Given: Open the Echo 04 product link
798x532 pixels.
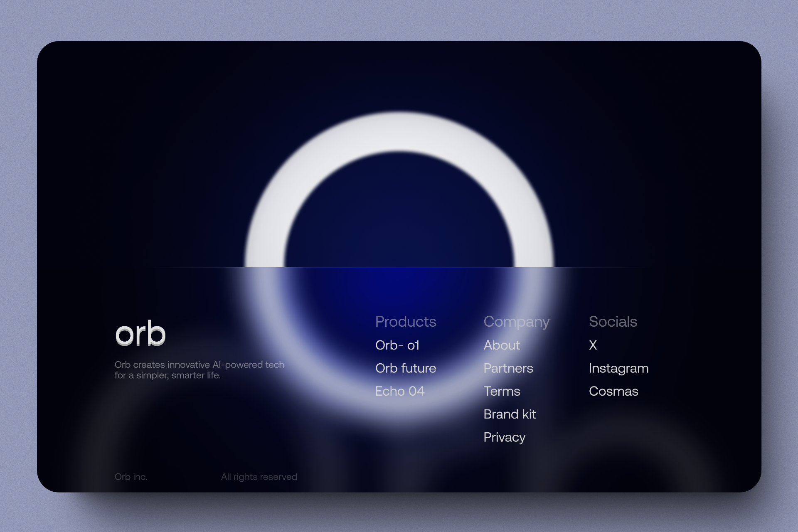Looking at the screenshot, I should coord(400,391).
